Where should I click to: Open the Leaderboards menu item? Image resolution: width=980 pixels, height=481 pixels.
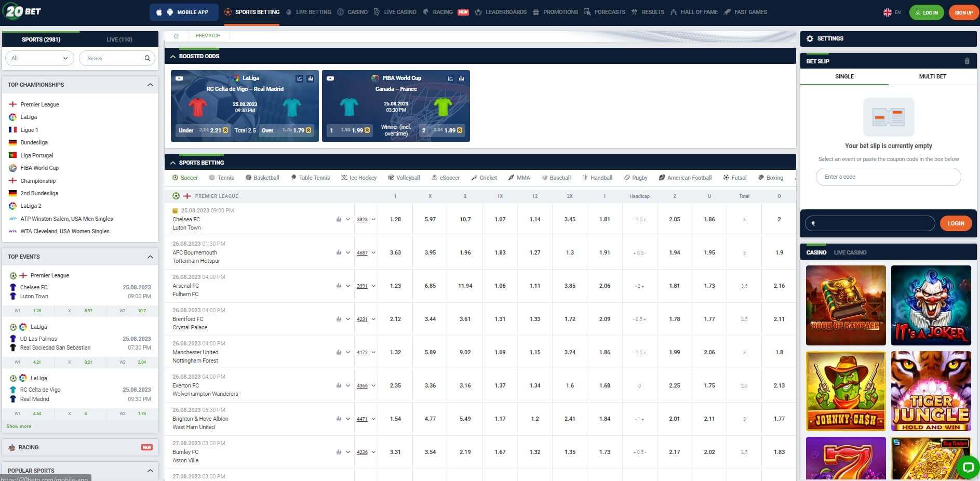click(x=501, y=12)
